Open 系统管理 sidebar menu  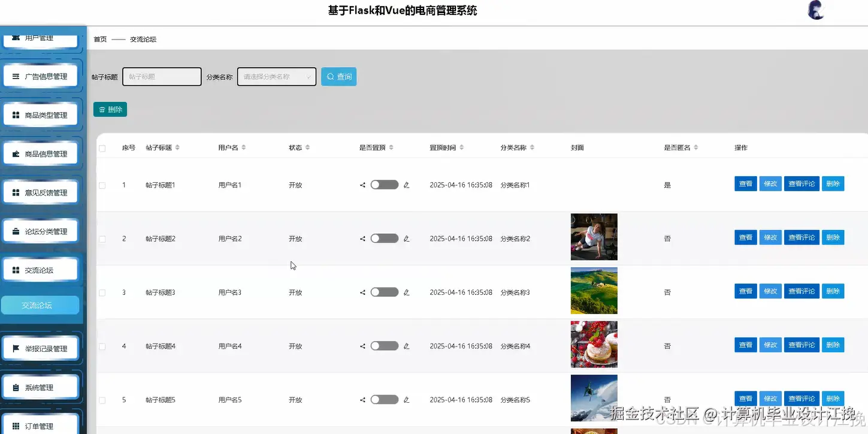[x=41, y=387]
